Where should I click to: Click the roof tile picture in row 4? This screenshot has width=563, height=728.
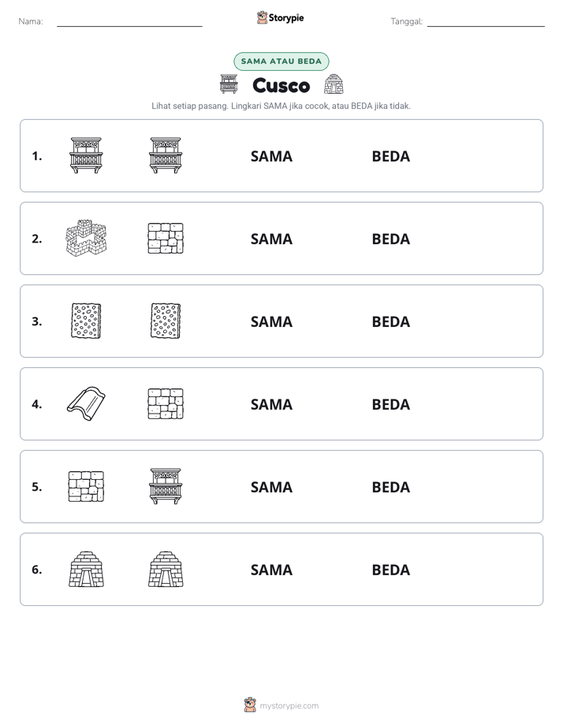(x=86, y=403)
